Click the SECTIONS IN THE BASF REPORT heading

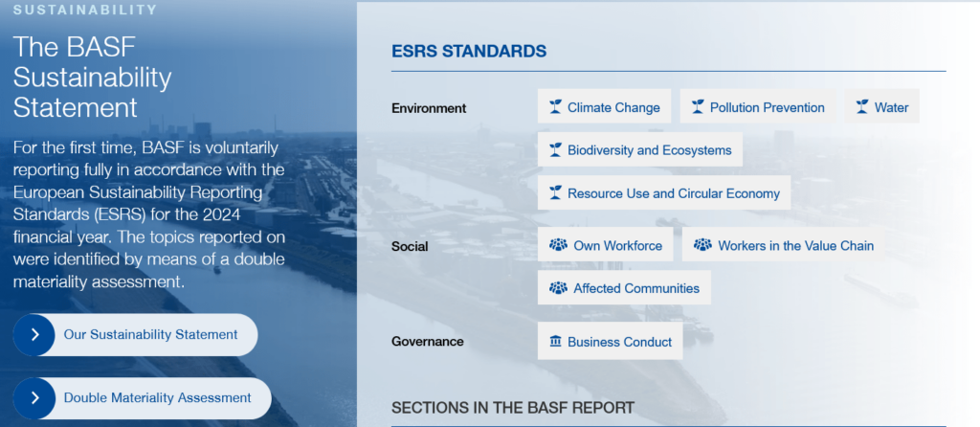[513, 408]
